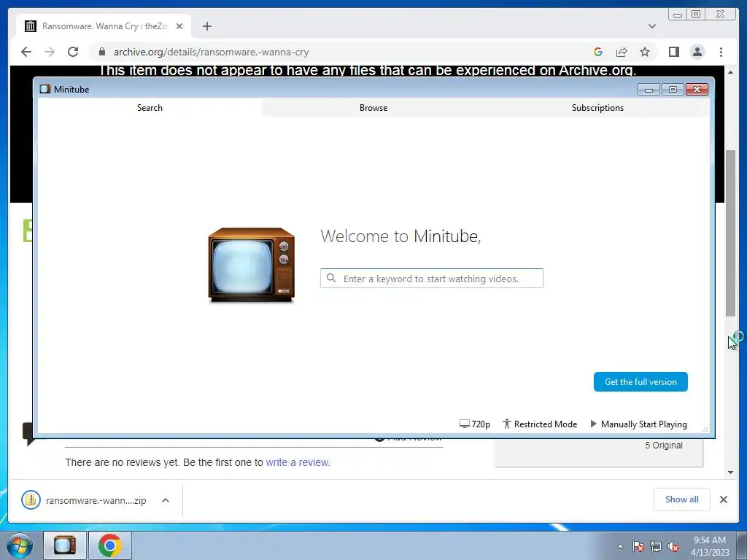The width and height of the screenshot is (747, 560).
Task: Expand the download options chevron
Action: point(166,500)
